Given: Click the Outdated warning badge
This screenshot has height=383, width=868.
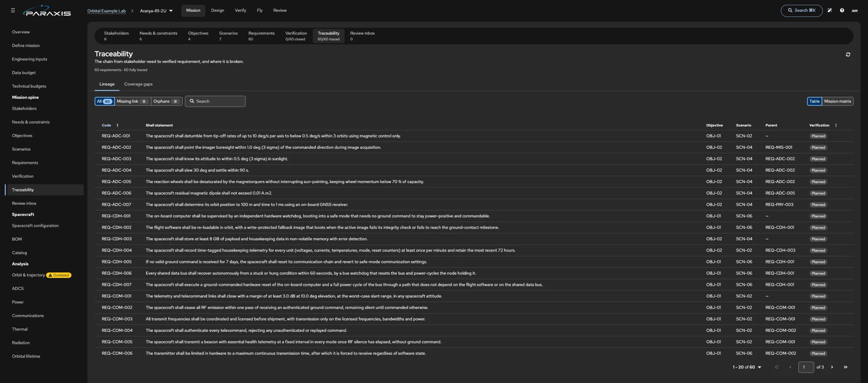Looking at the screenshot, I should (x=59, y=275).
